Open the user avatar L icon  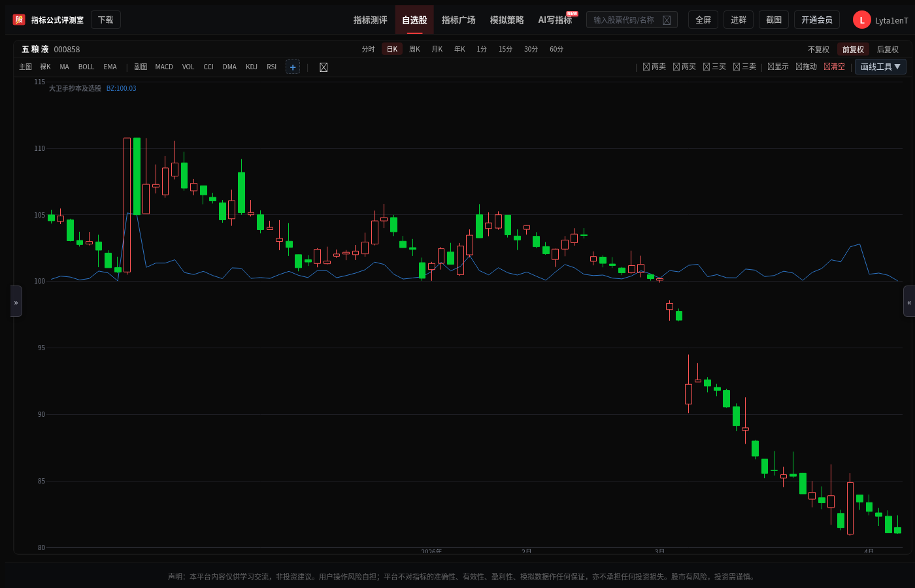click(x=861, y=20)
